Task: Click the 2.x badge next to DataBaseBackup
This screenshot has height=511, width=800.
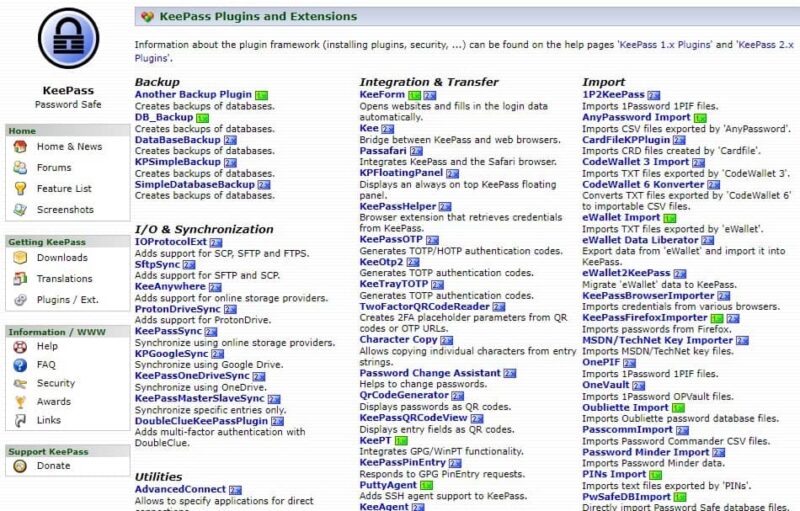Action: (x=230, y=140)
